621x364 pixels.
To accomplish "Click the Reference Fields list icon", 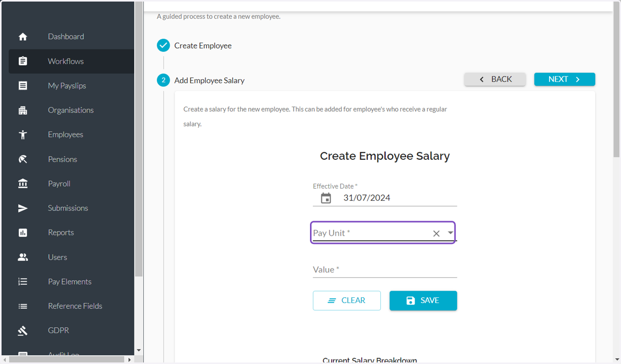I will [x=23, y=306].
